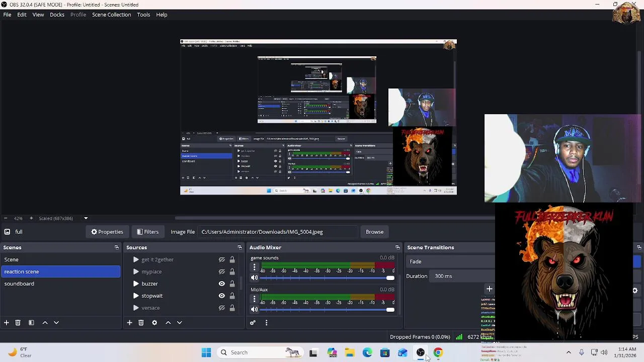644x362 pixels.
Task: Open the Windows Start menu
Action: click(x=206, y=352)
